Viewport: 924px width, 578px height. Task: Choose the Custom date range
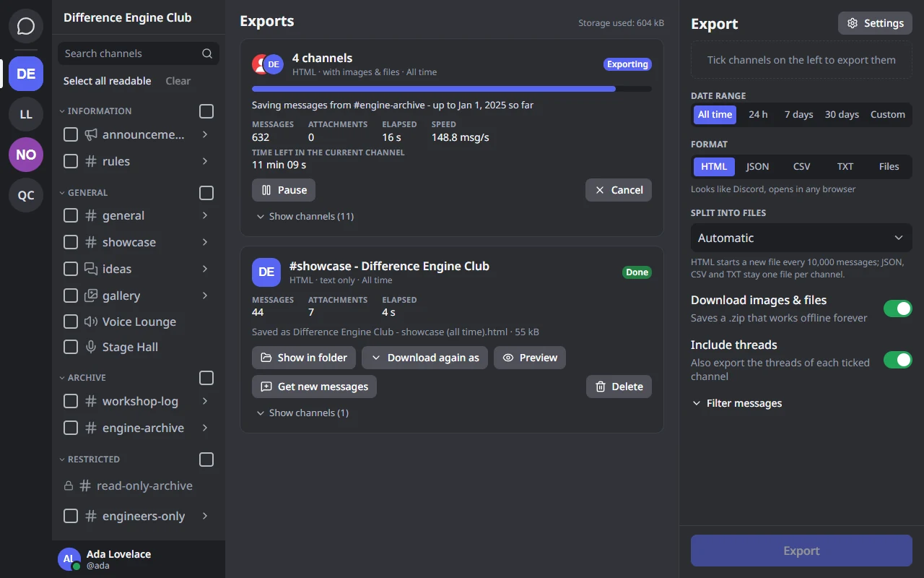[x=887, y=114]
